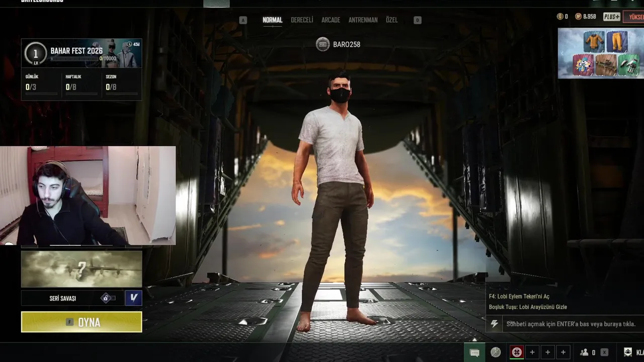Click the last plus squad slot
The width and height of the screenshot is (644, 362).
pos(563,352)
